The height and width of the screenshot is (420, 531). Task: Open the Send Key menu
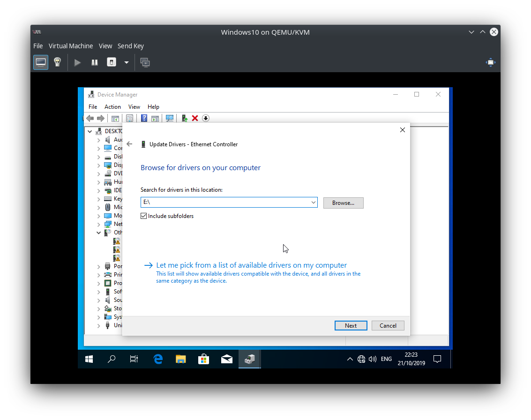point(131,46)
